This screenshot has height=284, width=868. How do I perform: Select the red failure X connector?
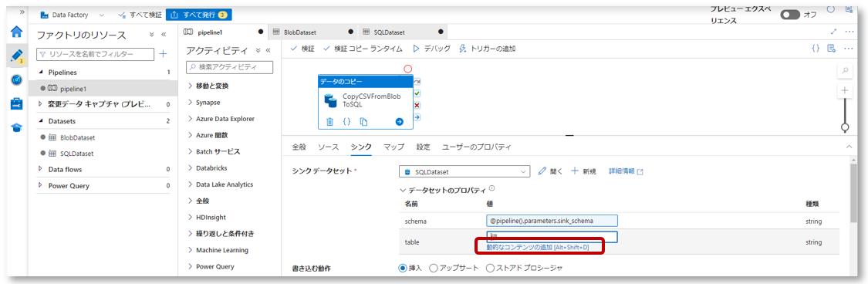pyautogui.click(x=417, y=105)
